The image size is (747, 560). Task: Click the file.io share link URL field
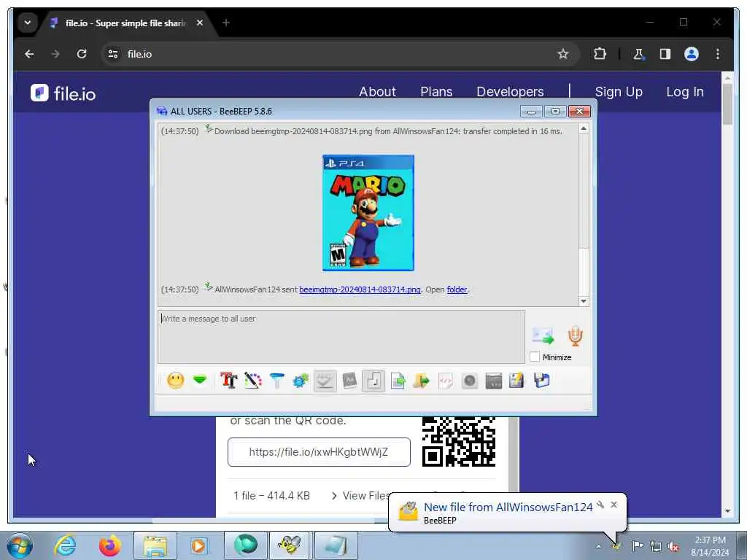click(319, 452)
